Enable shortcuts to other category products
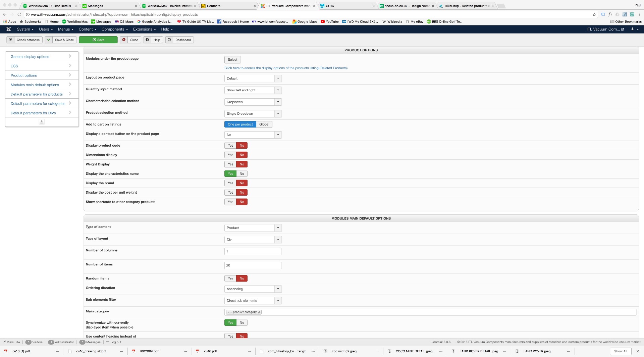This screenshot has height=357, width=644. click(x=230, y=202)
